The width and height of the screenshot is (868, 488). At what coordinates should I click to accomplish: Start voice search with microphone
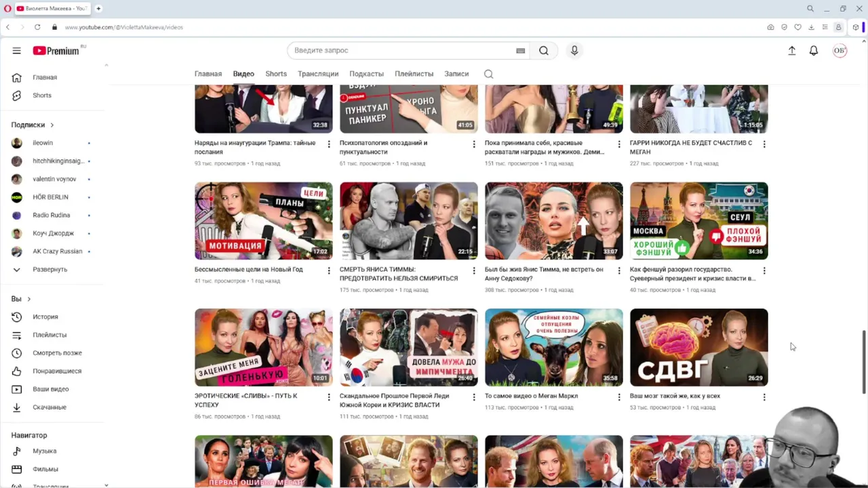[574, 50]
